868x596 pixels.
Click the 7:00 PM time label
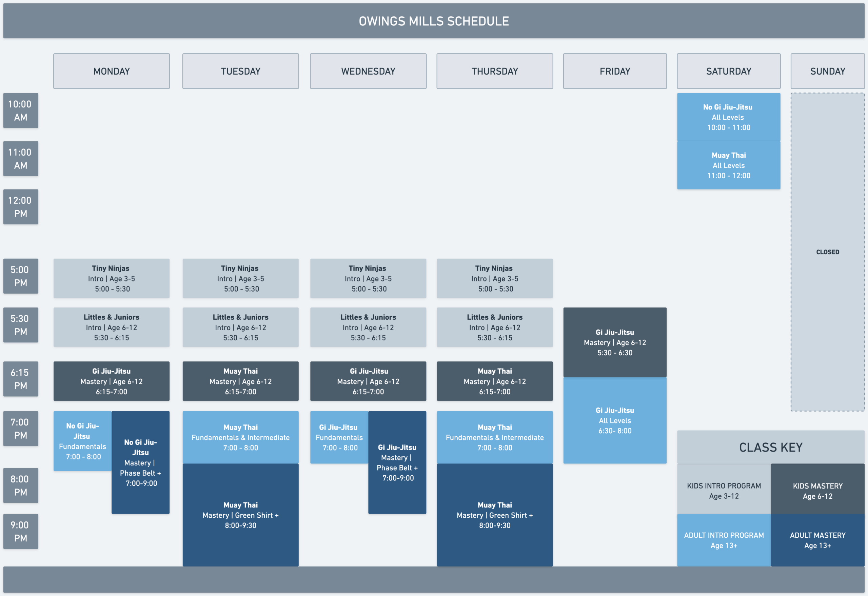21,428
